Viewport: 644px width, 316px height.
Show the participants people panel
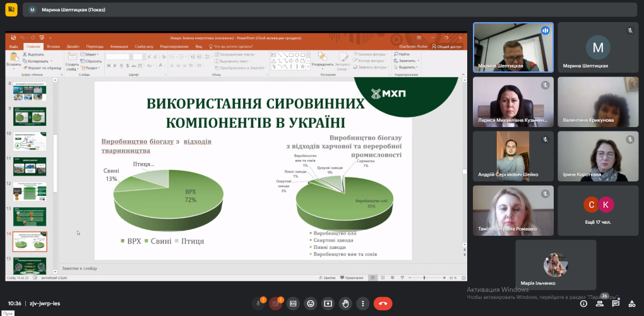pos(600,303)
